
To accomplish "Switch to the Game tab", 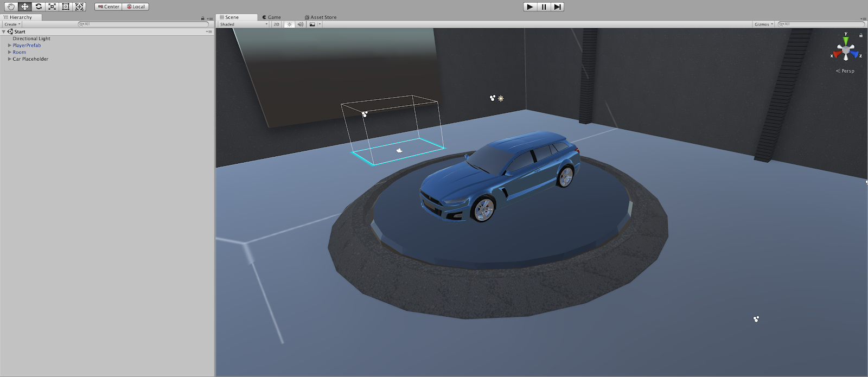I will pyautogui.click(x=272, y=17).
